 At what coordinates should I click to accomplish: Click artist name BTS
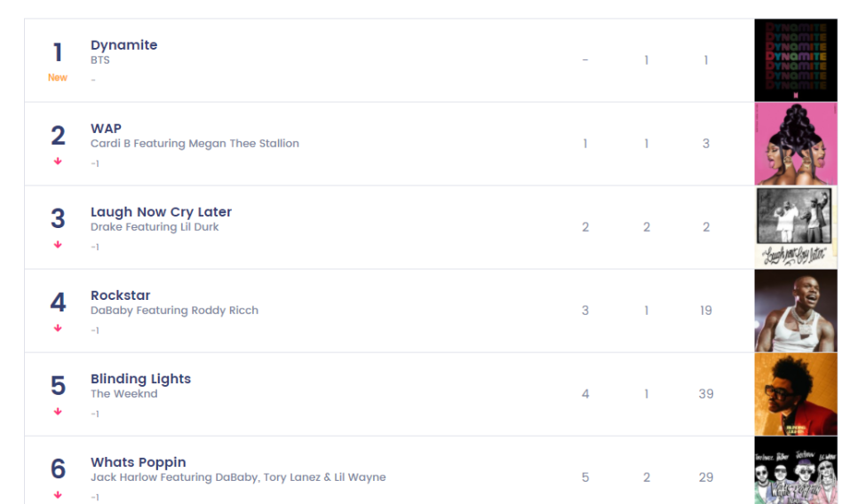click(x=100, y=60)
